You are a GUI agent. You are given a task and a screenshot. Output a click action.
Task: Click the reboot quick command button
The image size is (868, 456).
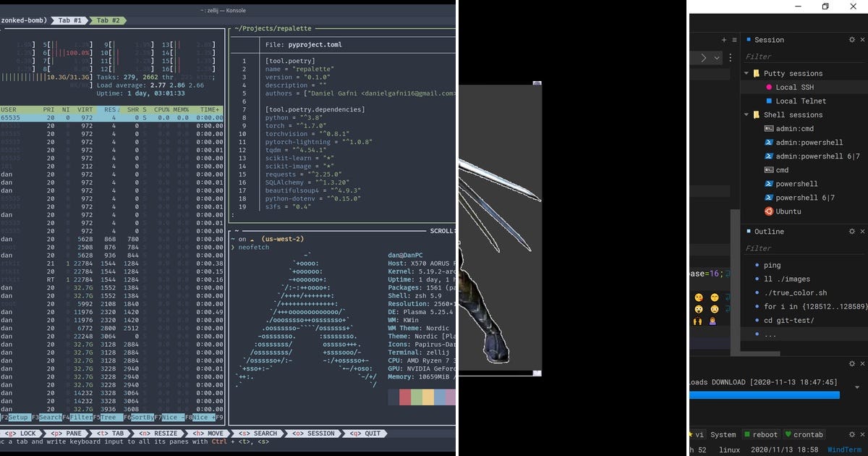point(759,434)
